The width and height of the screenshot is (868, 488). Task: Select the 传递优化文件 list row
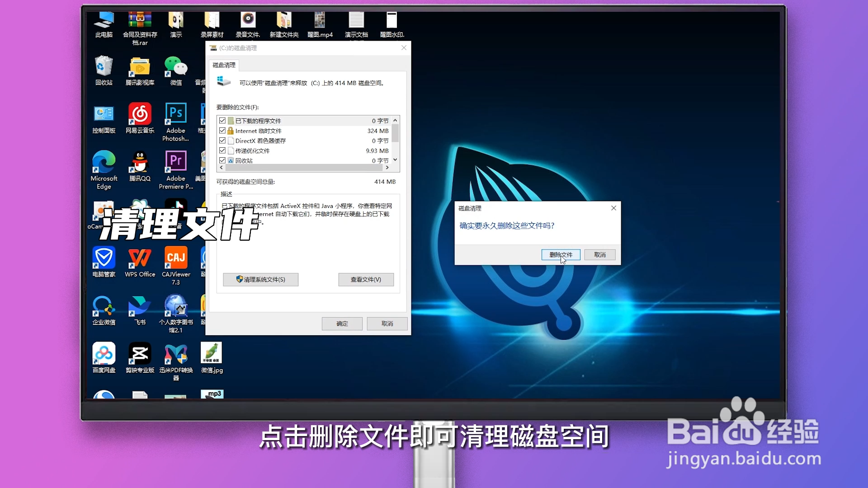click(x=304, y=150)
